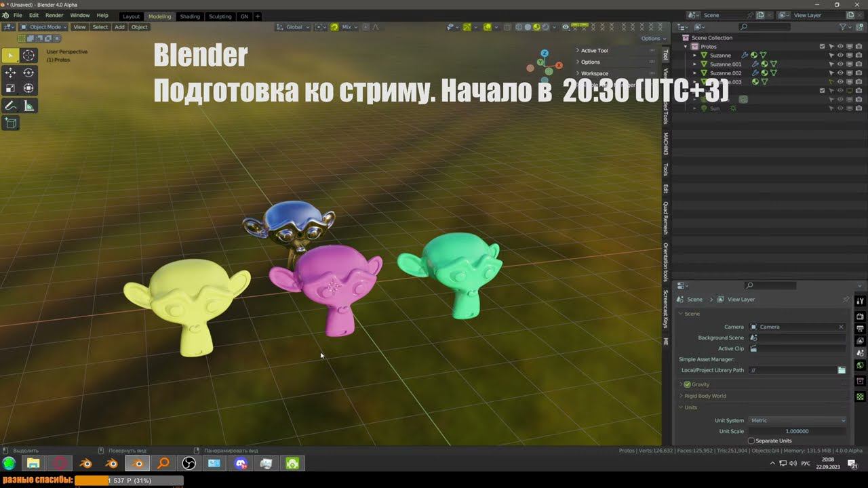The width and height of the screenshot is (868, 488).
Task: Toggle Suzanne.001 selectable arrow icon
Action: point(831,64)
